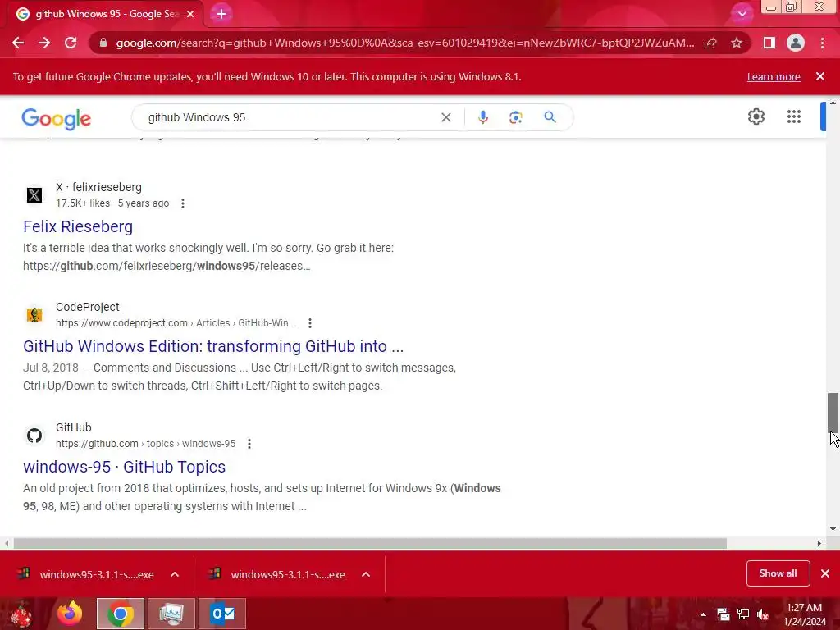Viewport: 840px width, 630px height.
Task: Open the Chrome three-dot menu
Action: [822, 43]
